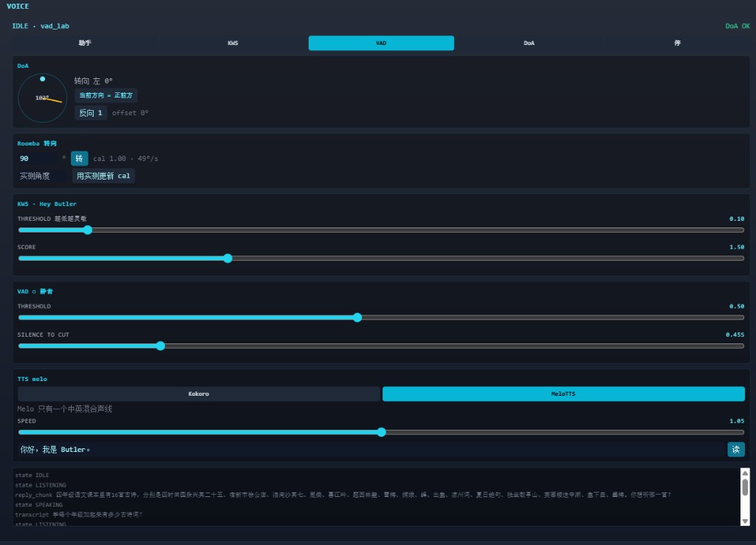The image size is (756, 545).
Task: Click the 'state IDLE' log line
Action: point(32,476)
